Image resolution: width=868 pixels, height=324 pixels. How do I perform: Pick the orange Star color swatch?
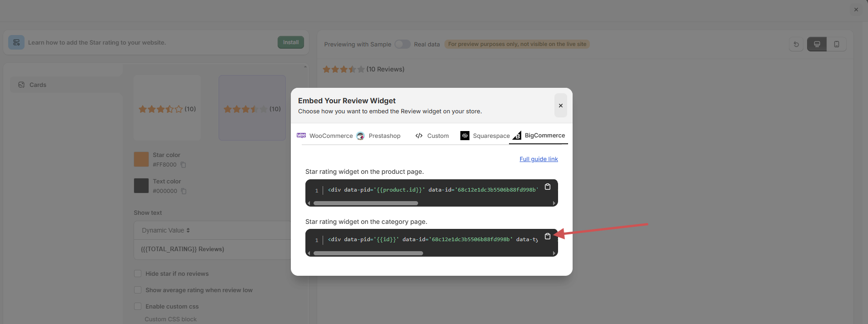tap(141, 159)
